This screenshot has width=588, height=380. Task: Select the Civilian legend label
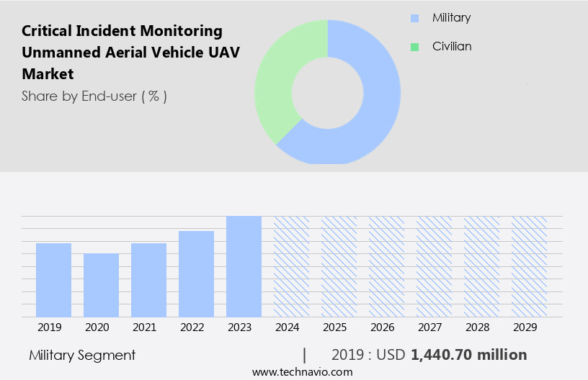[x=452, y=47]
